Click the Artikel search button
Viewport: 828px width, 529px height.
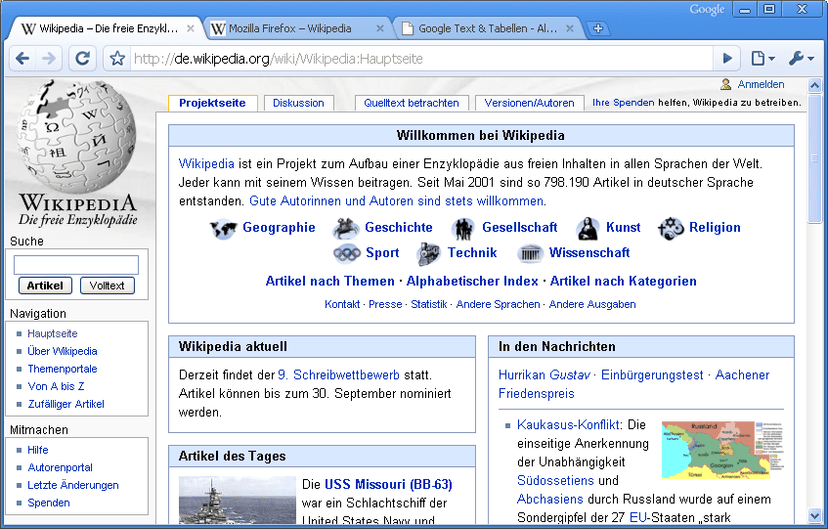coord(45,286)
